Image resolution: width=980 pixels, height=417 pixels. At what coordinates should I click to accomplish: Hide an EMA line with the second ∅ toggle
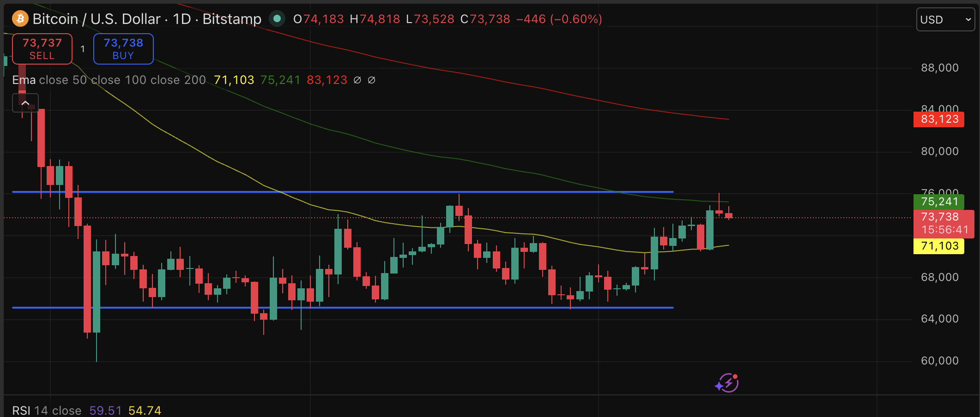pyautogui.click(x=371, y=80)
